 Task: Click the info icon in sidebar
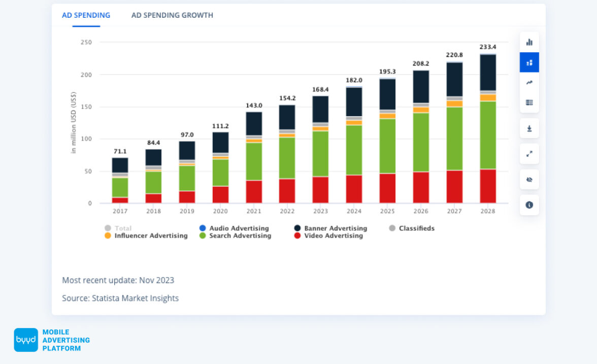(x=529, y=205)
